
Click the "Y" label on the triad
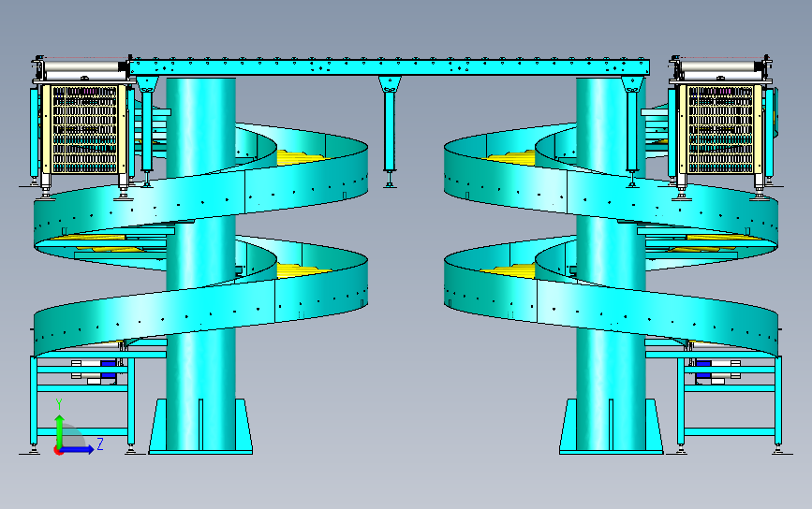tap(59, 404)
